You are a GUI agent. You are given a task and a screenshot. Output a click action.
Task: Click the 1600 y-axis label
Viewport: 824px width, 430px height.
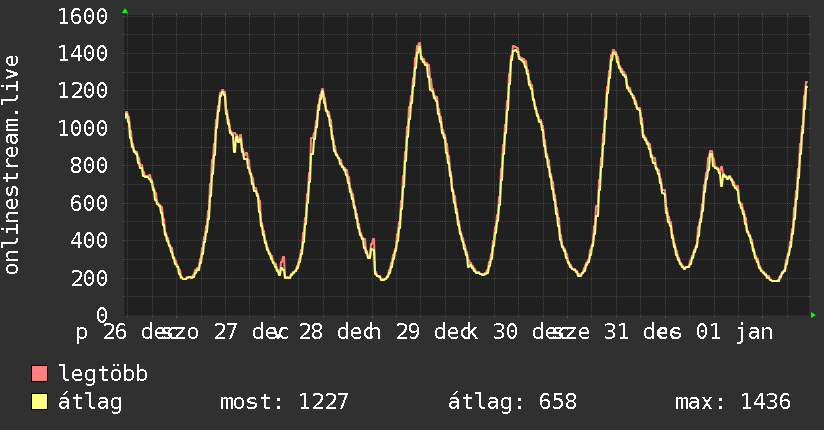(83, 16)
